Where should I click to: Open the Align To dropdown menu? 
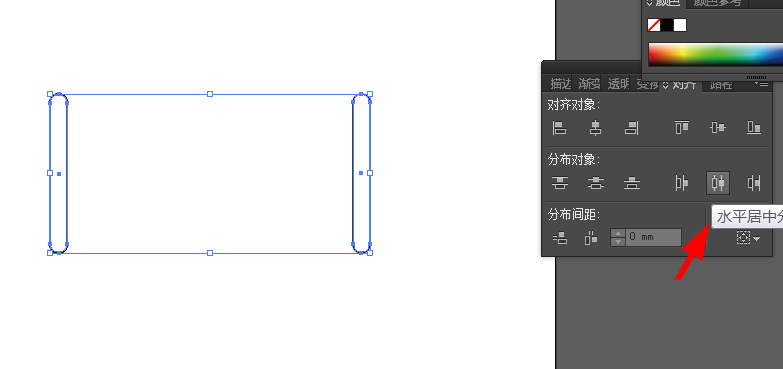(x=749, y=238)
